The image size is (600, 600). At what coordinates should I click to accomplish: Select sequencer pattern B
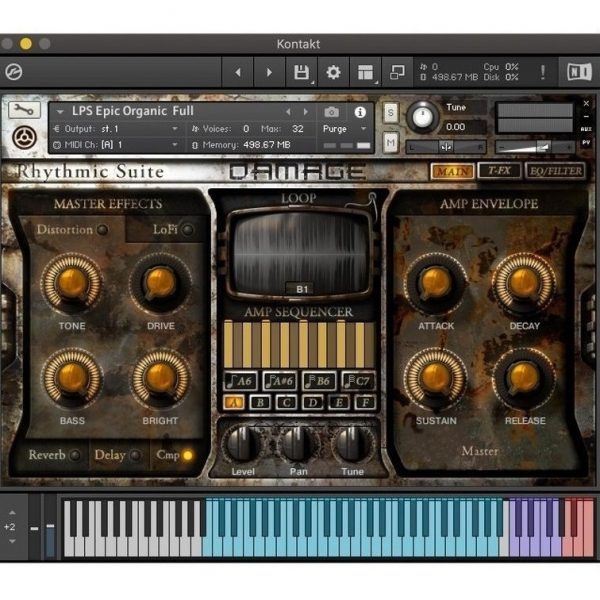[260, 403]
